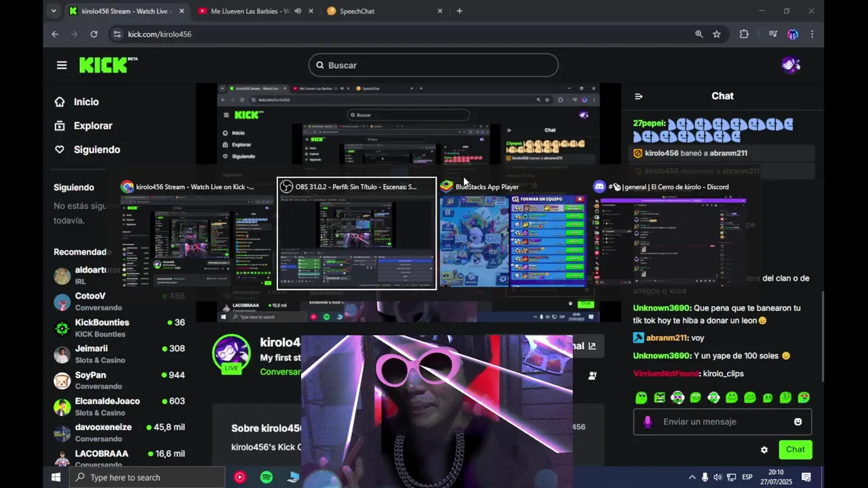
Task: Go back in Chrome
Action: click(55, 34)
